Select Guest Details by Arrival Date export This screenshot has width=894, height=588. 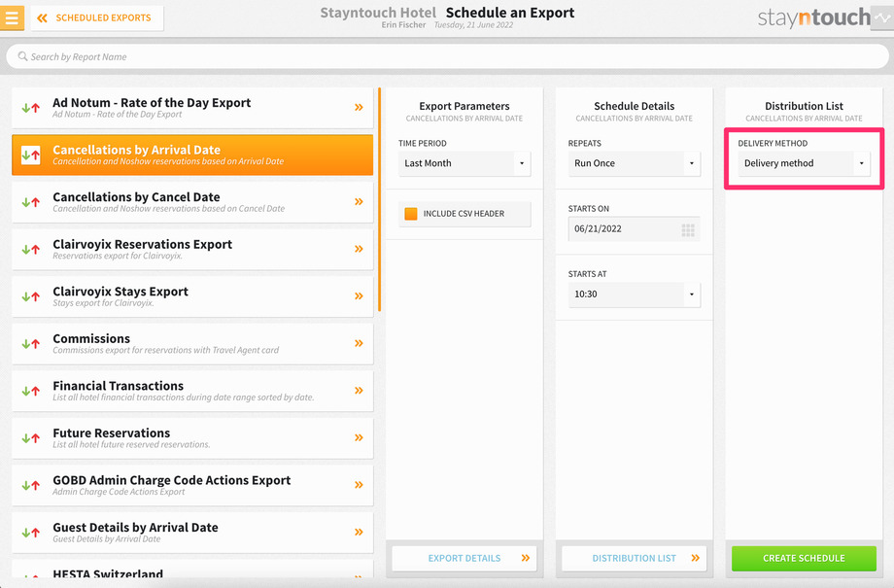[192, 534]
